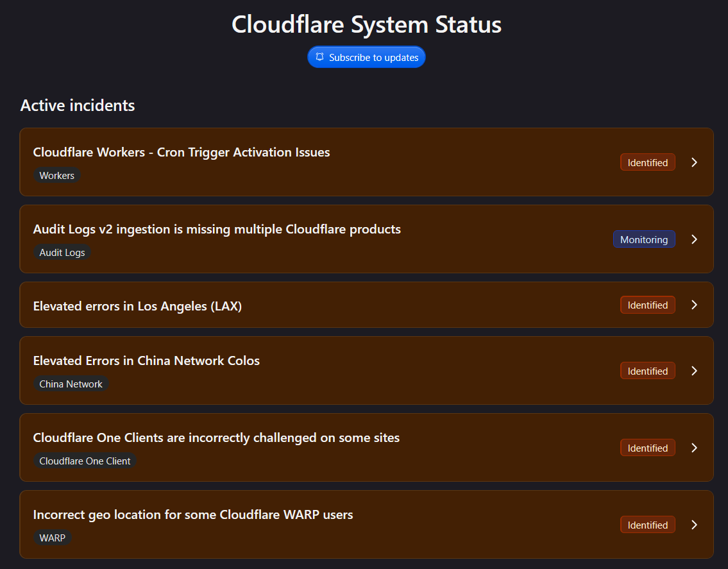Click the Cloudflare System Status heading

click(366, 24)
